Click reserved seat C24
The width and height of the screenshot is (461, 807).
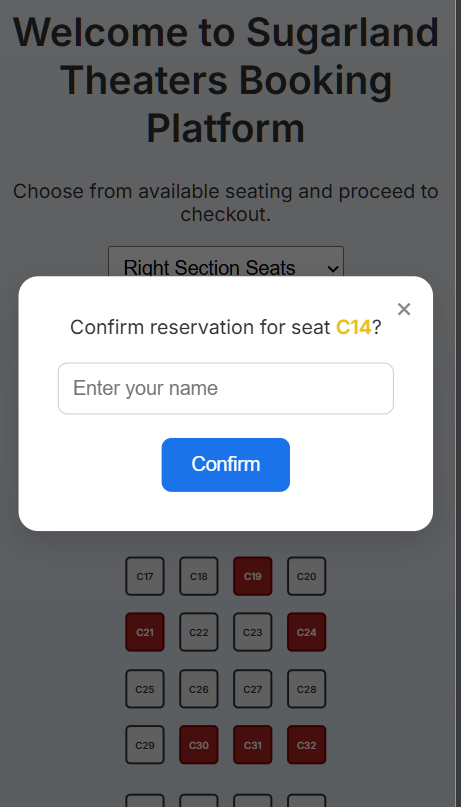tap(307, 632)
